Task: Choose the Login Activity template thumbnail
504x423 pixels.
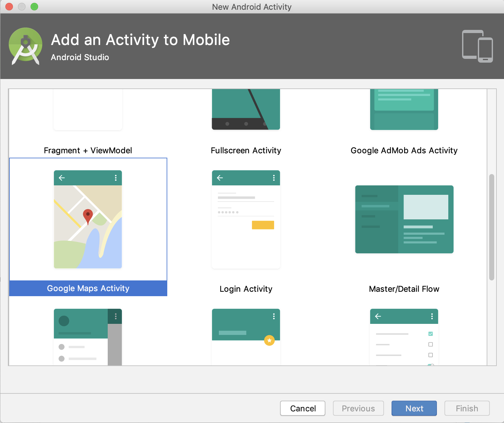Action: pyautogui.click(x=246, y=219)
